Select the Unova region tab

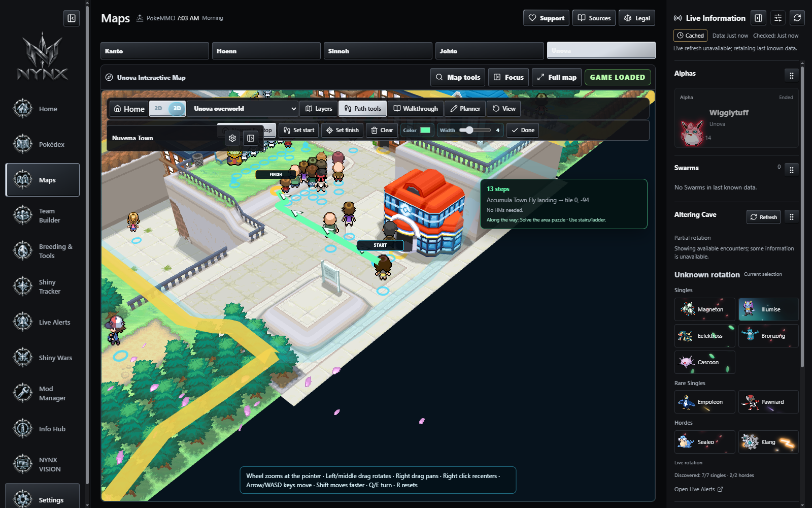(601, 51)
